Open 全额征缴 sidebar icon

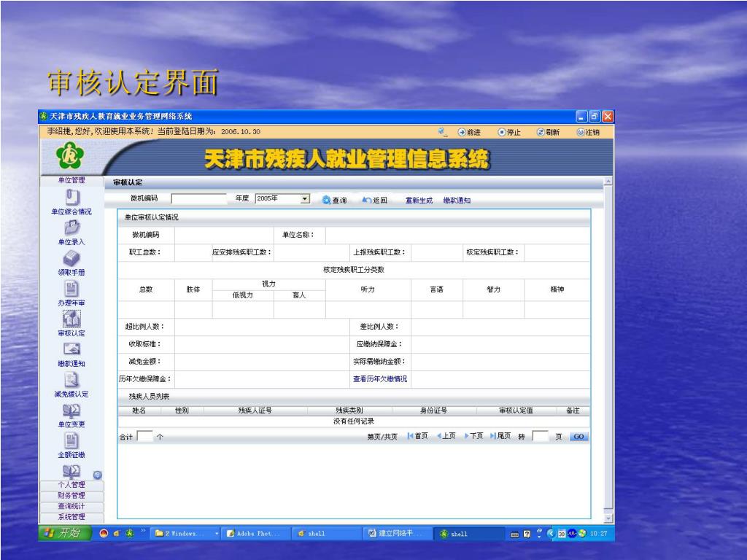[71, 440]
